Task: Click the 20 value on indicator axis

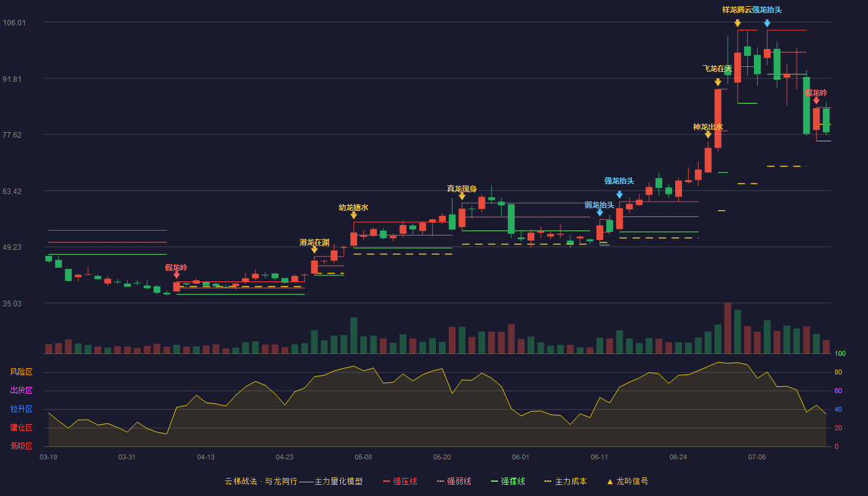Action: pos(838,428)
